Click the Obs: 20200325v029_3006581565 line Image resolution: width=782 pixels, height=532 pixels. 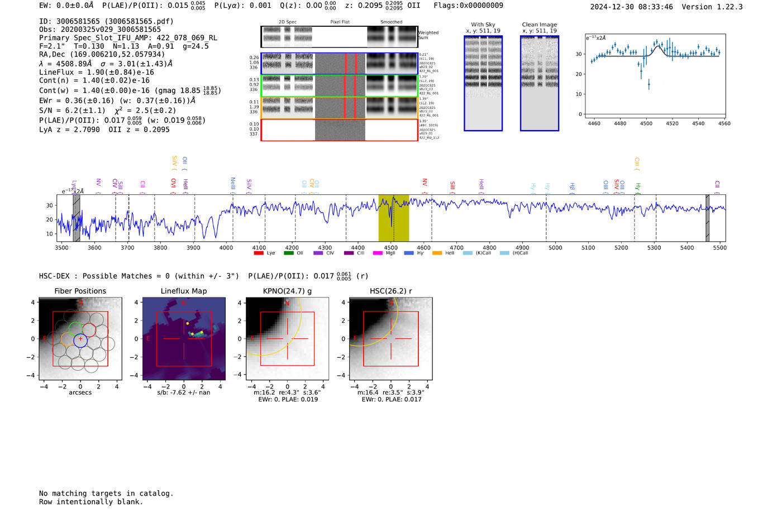pyautogui.click(x=100, y=30)
